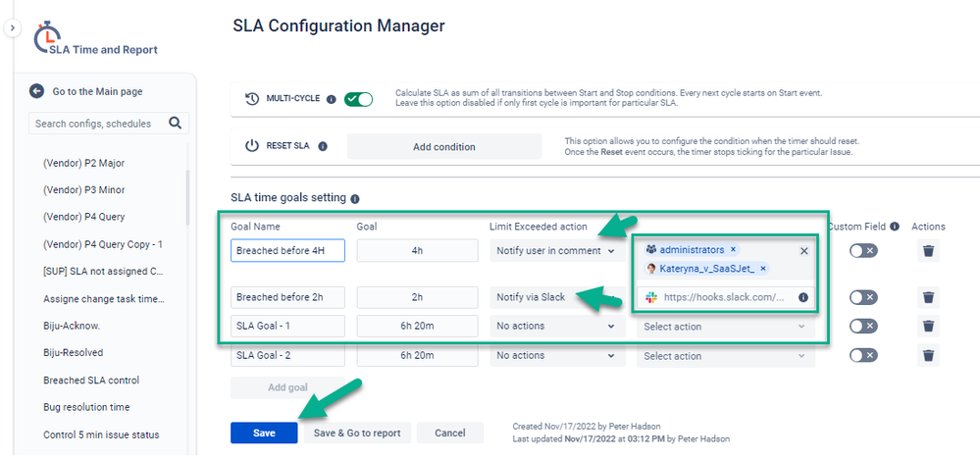
Task: Click the Go to the Main page link
Action: [97, 91]
